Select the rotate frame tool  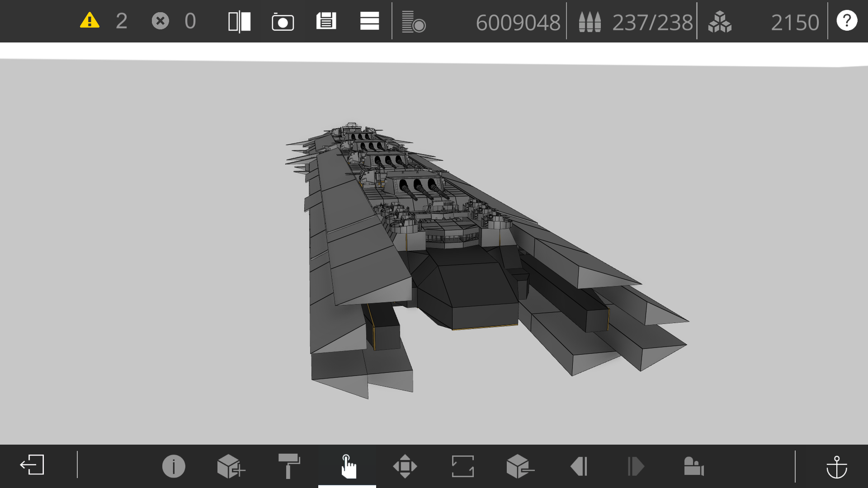point(463,466)
